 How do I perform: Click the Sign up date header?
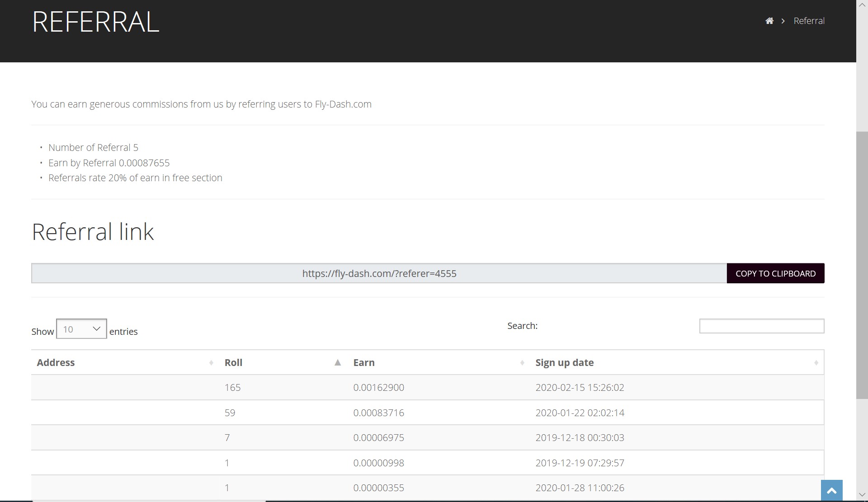click(x=564, y=362)
